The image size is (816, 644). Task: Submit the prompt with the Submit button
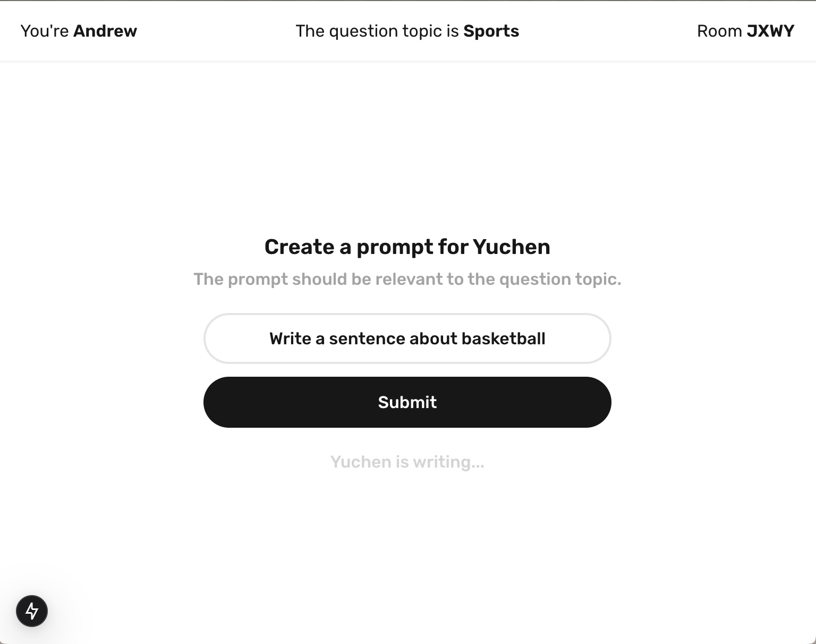coord(407,402)
